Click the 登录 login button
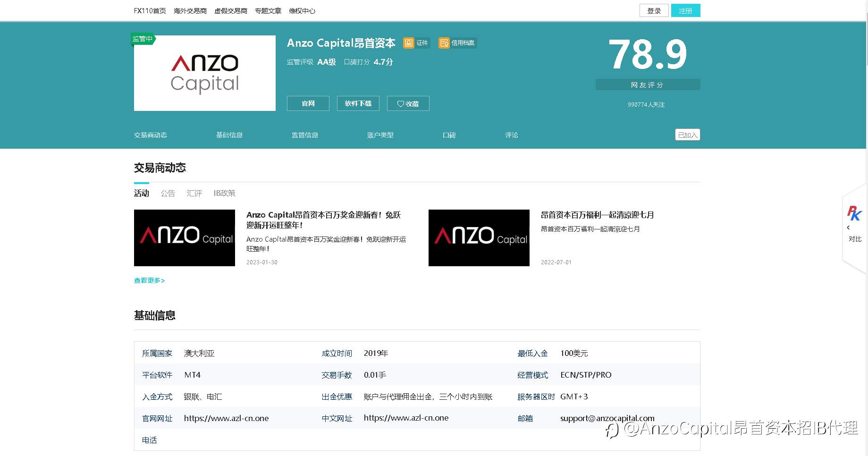The image size is (868, 456). (x=654, y=10)
